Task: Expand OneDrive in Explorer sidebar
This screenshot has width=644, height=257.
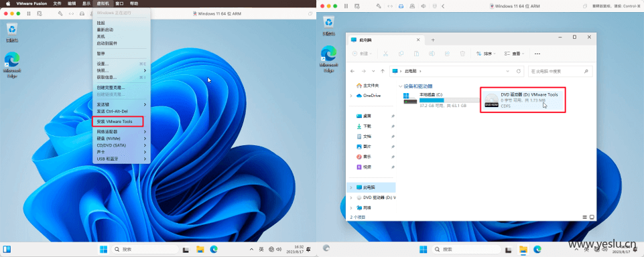Action: click(x=350, y=96)
